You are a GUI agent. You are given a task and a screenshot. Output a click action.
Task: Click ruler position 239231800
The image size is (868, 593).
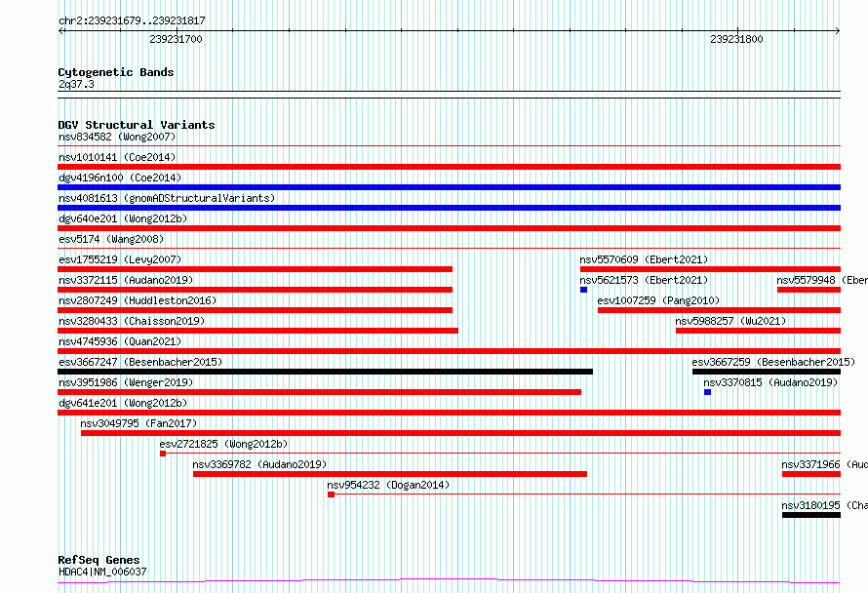[736, 39]
